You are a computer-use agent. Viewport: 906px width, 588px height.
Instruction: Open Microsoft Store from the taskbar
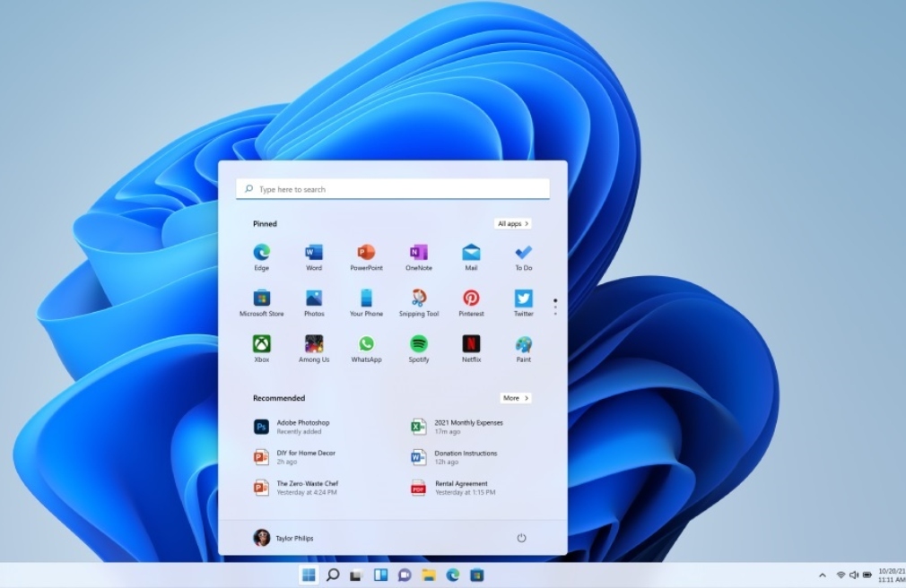(476, 575)
